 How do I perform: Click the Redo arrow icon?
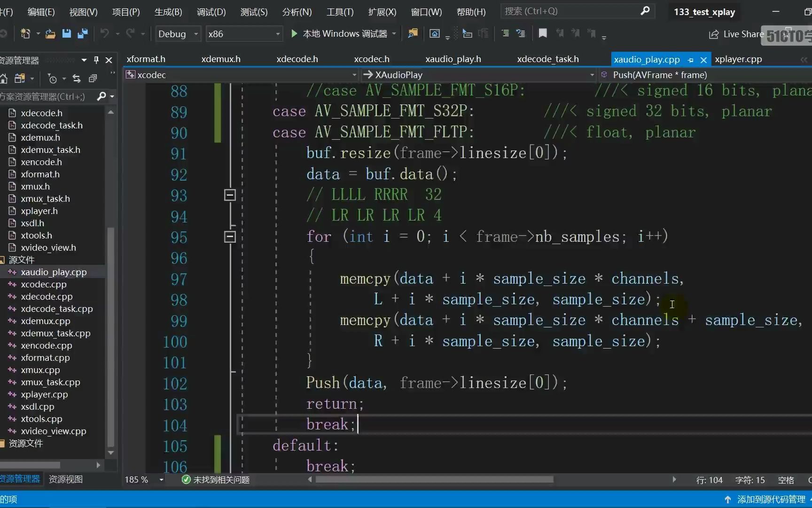click(130, 34)
